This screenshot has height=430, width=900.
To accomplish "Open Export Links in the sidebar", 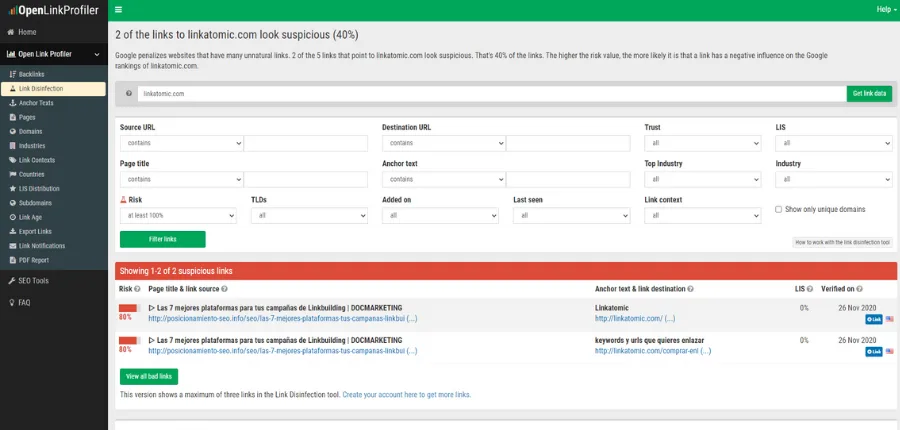I will [35, 231].
